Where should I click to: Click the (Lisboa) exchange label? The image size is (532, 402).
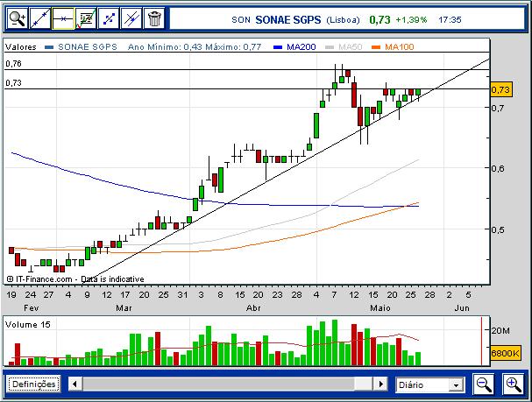coord(343,20)
